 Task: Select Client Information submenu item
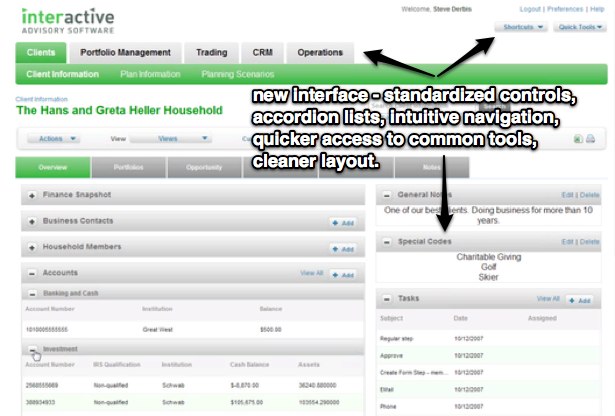click(x=62, y=74)
